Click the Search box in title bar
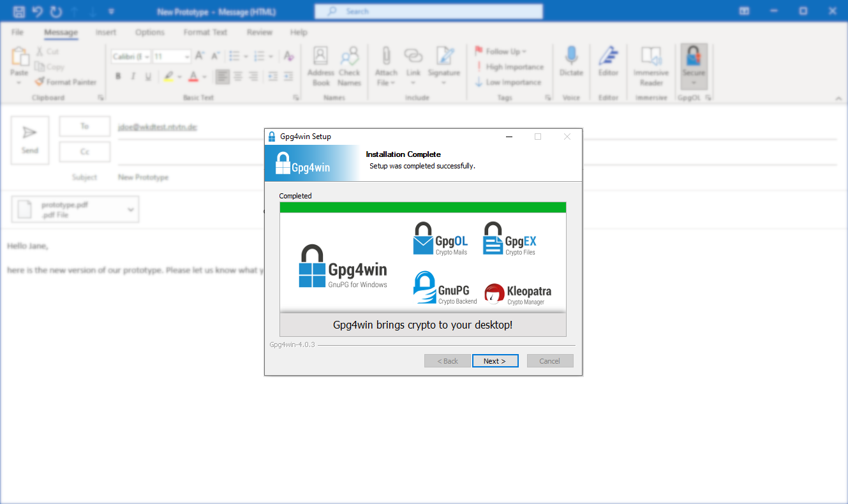Screen dimensions: 848x504 coord(428,11)
